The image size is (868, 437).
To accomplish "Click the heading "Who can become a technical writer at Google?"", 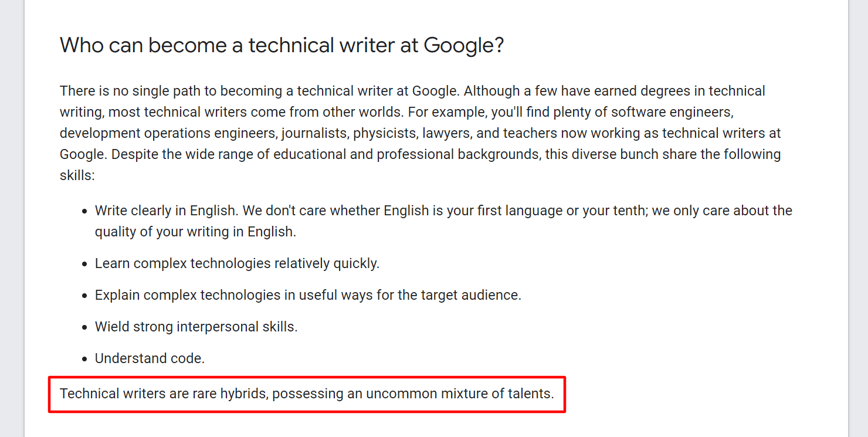I will tap(282, 45).
